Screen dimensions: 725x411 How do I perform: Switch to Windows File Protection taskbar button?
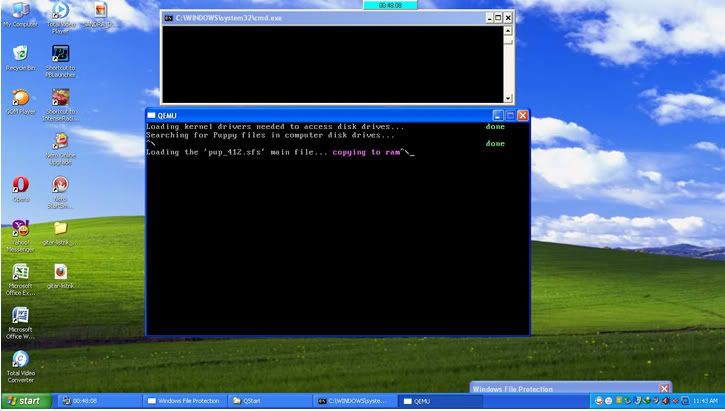(x=185, y=401)
